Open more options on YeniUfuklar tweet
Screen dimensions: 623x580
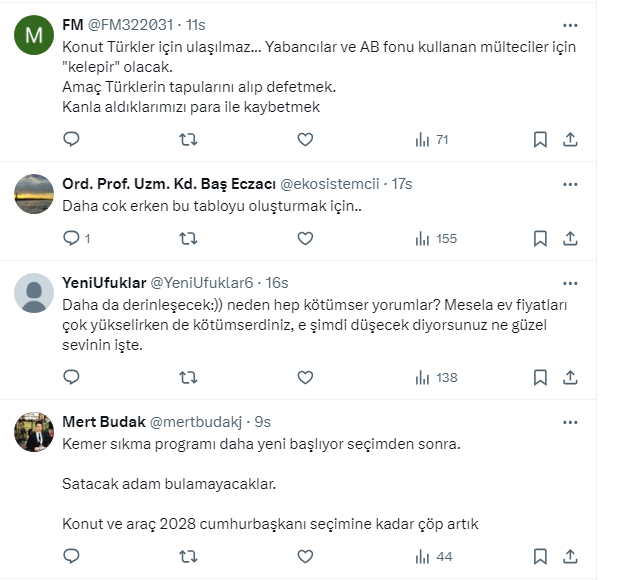(x=570, y=283)
